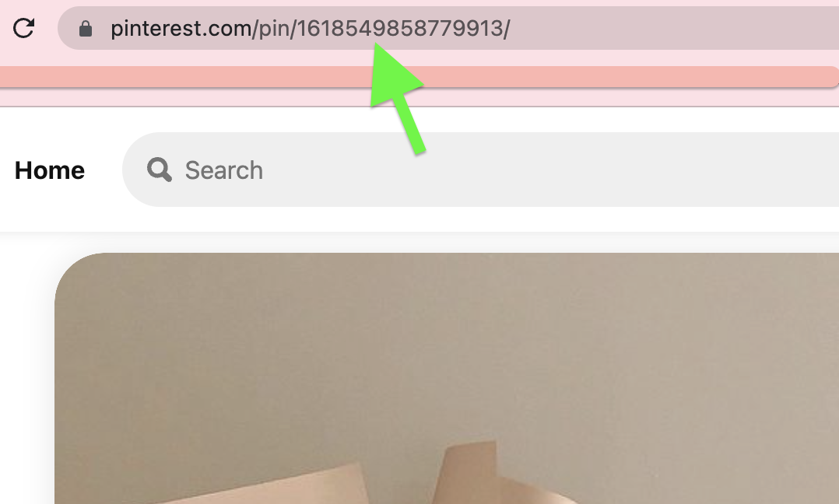Click the green arrow annotation

(x=398, y=96)
